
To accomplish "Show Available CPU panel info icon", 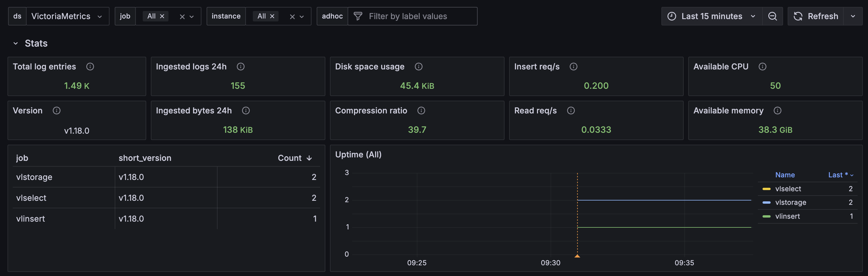I will (763, 67).
